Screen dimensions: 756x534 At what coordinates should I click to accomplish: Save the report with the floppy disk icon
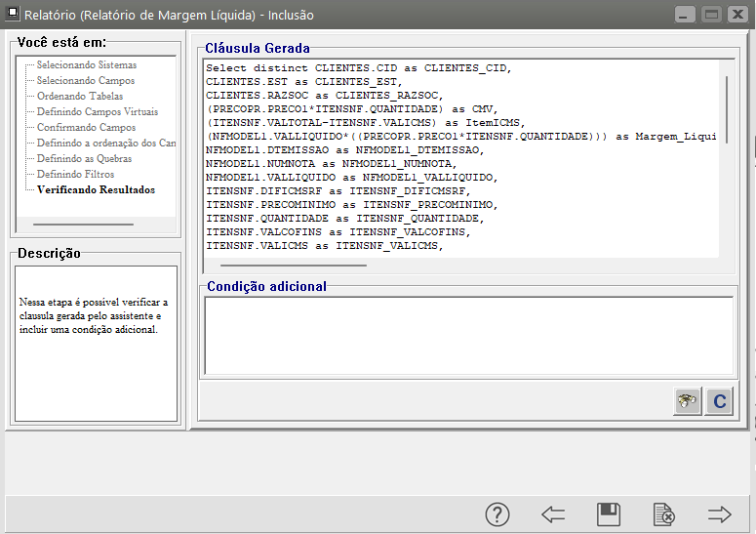click(609, 513)
